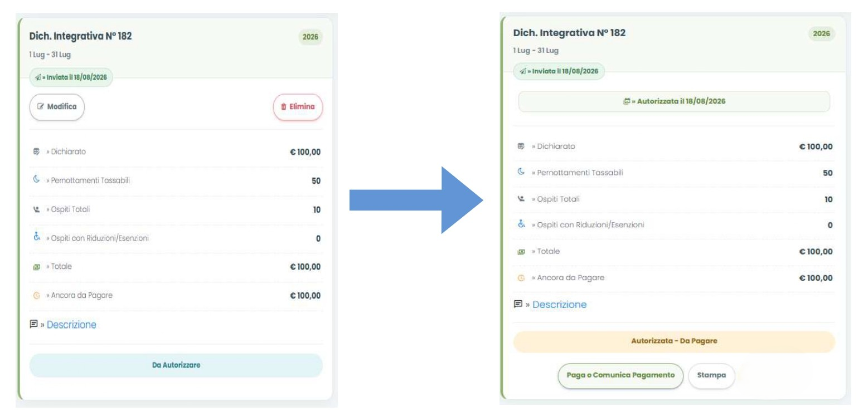Click the Ospiti Totali icon on left card
Viewport: 868px width, 416px height.
[x=35, y=209]
